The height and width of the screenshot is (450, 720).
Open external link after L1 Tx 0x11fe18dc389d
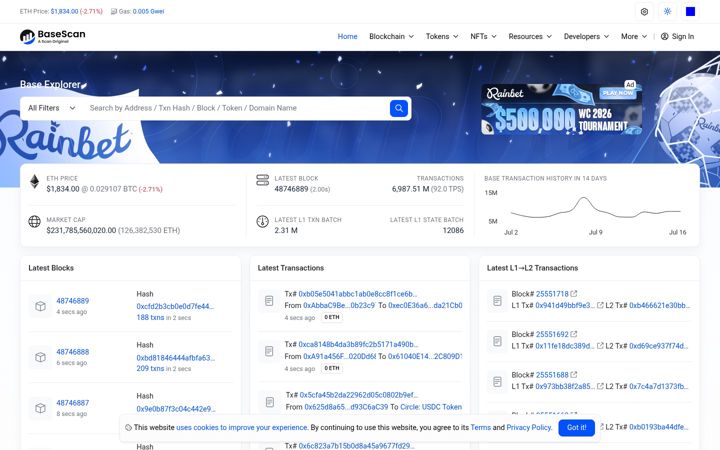pyautogui.click(x=600, y=346)
